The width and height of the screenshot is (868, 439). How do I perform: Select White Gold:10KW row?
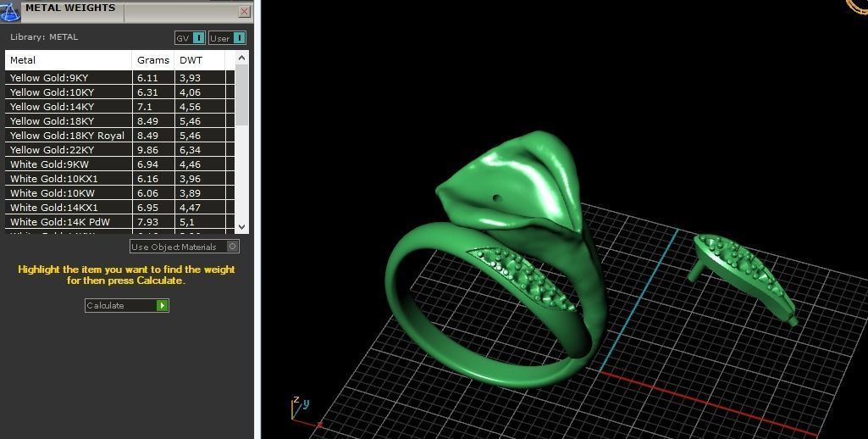coord(119,193)
